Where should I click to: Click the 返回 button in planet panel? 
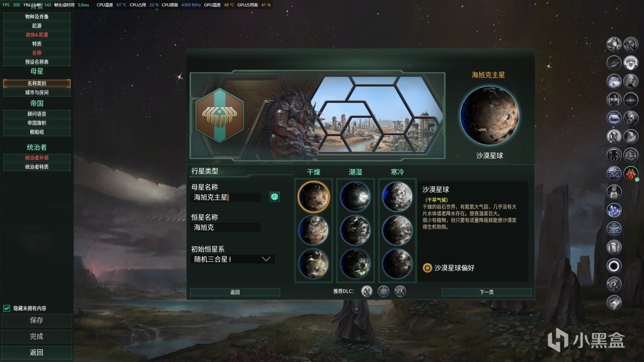[x=235, y=292]
